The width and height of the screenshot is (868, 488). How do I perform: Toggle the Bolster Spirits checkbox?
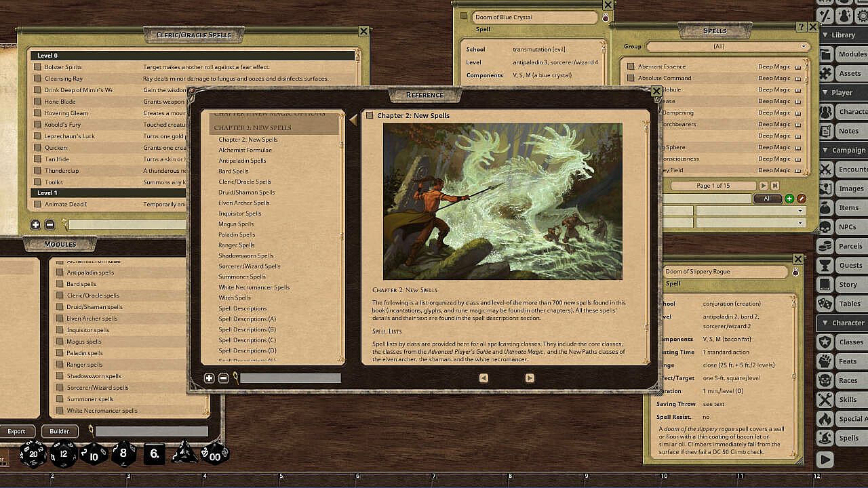[38, 67]
